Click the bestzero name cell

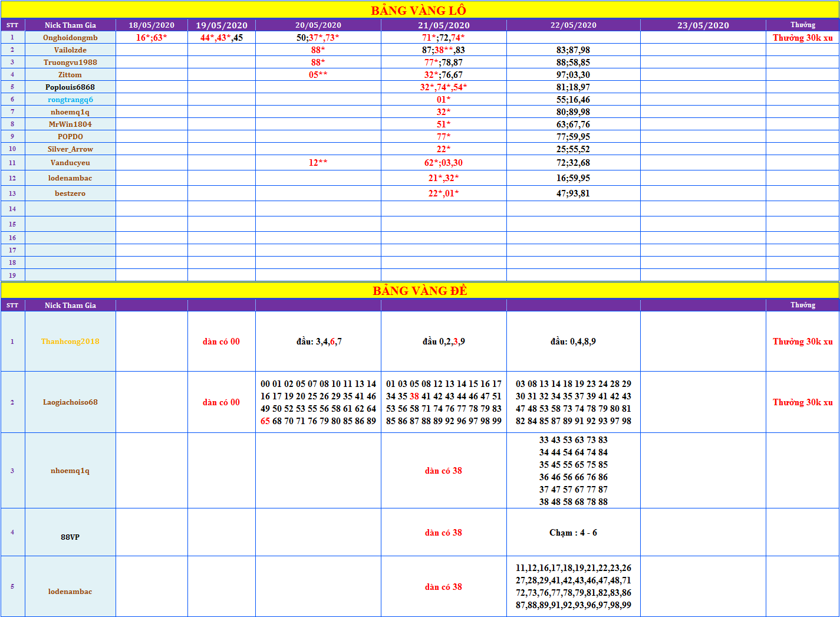(x=70, y=193)
